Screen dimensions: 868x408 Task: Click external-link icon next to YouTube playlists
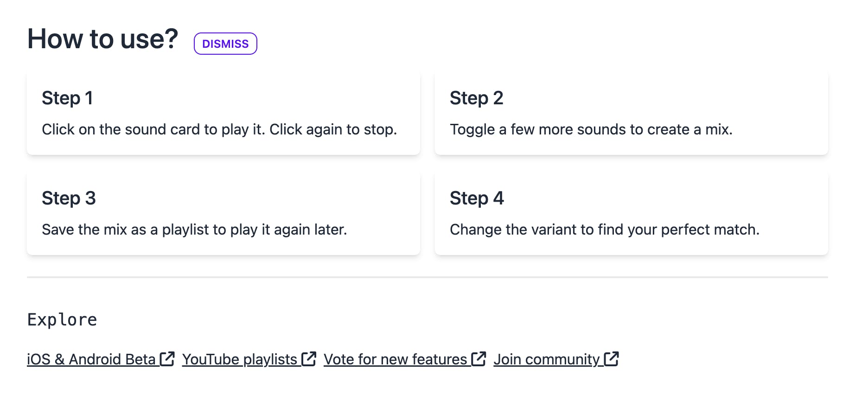(309, 359)
